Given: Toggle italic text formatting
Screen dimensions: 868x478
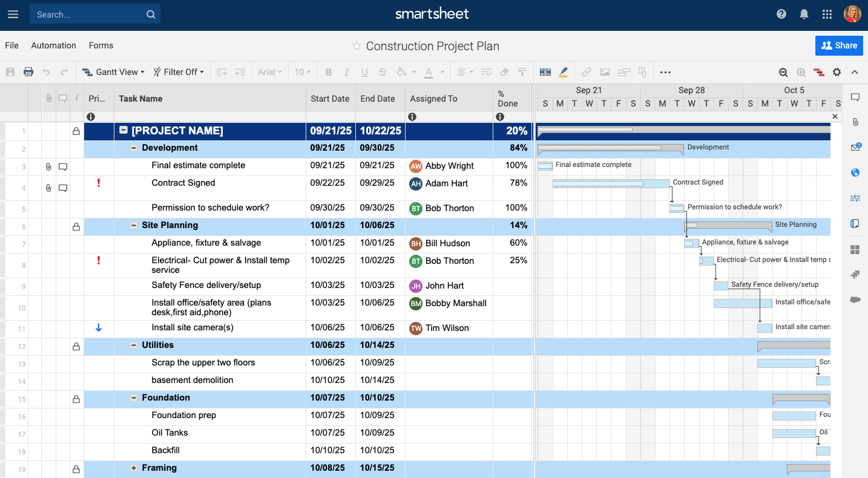Looking at the screenshot, I should coord(347,72).
